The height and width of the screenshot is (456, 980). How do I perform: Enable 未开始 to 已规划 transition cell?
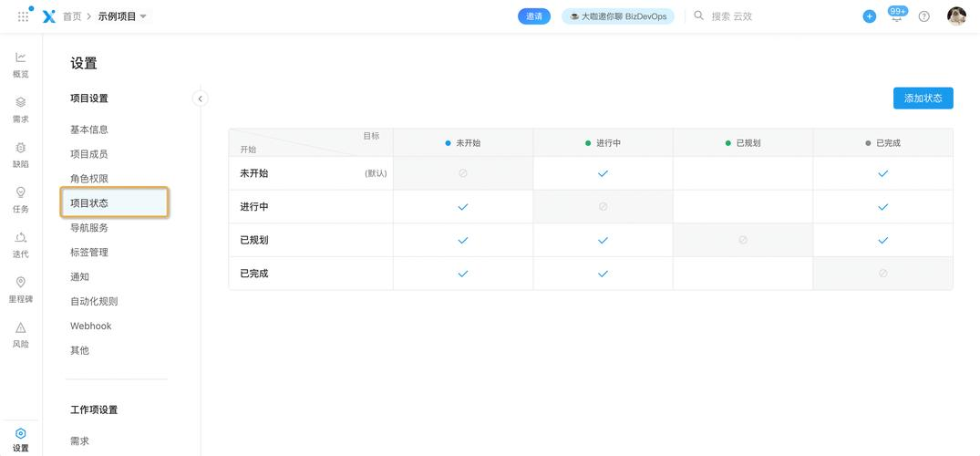click(743, 173)
